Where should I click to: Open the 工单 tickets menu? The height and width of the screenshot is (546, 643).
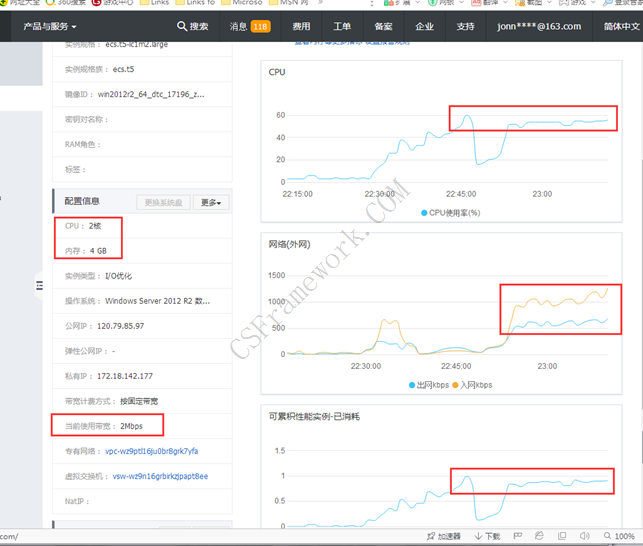click(x=342, y=27)
